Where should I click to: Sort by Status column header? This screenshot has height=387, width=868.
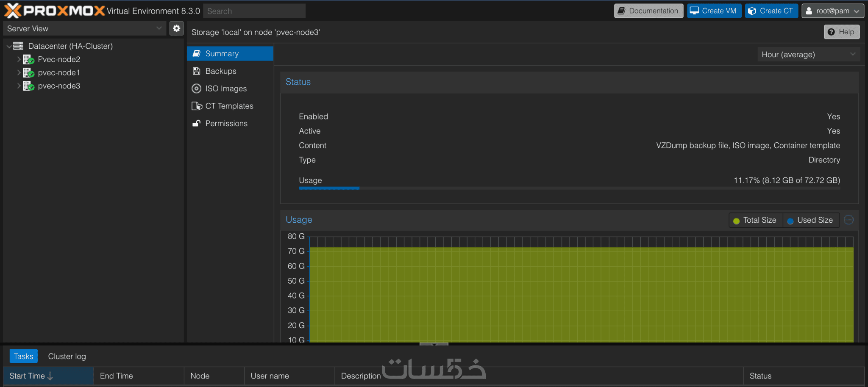click(804, 376)
